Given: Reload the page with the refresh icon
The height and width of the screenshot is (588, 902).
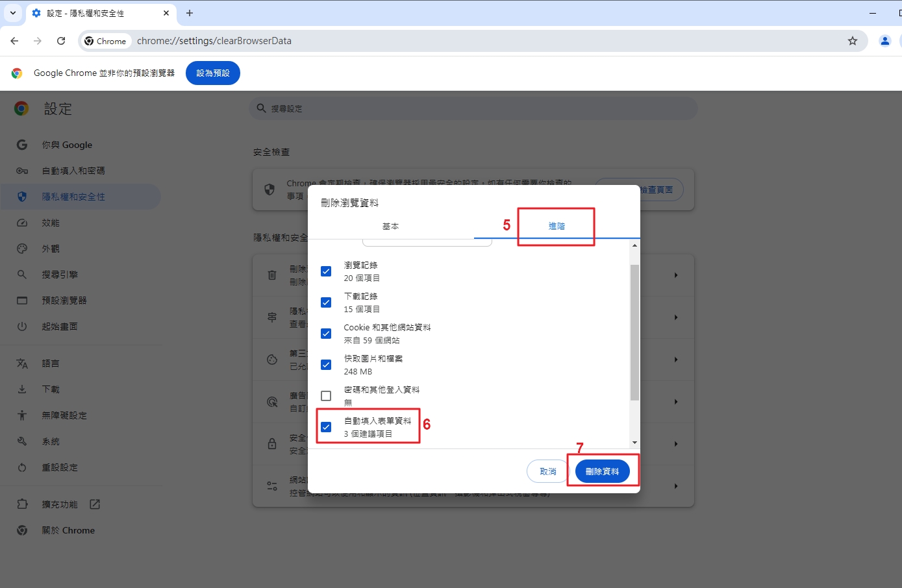Looking at the screenshot, I should coord(61,41).
